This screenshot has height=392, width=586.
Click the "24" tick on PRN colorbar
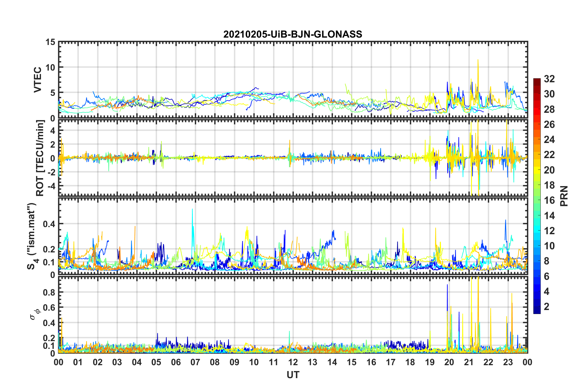tap(549, 140)
